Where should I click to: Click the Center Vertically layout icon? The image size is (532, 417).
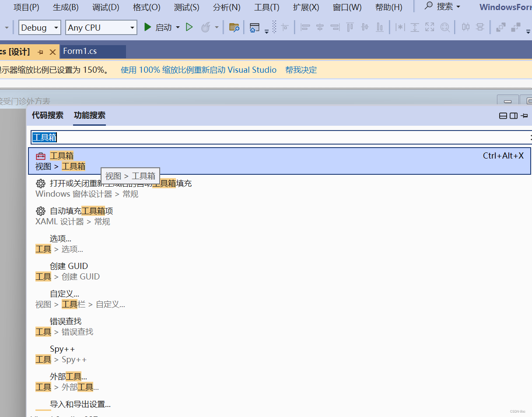(x=480, y=28)
